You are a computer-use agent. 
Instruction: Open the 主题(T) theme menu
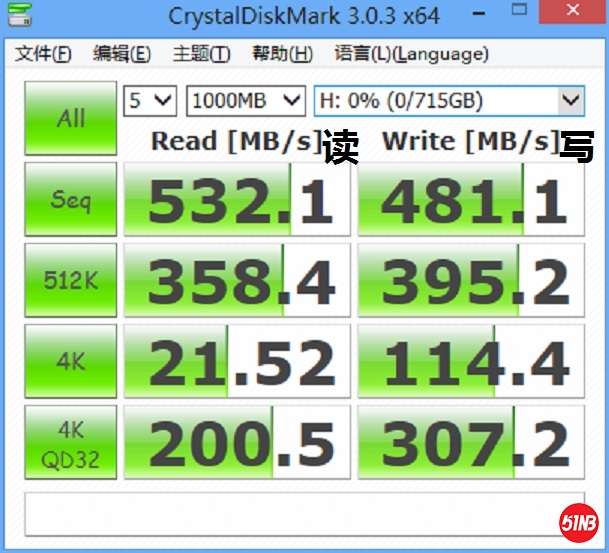(x=201, y=54)
